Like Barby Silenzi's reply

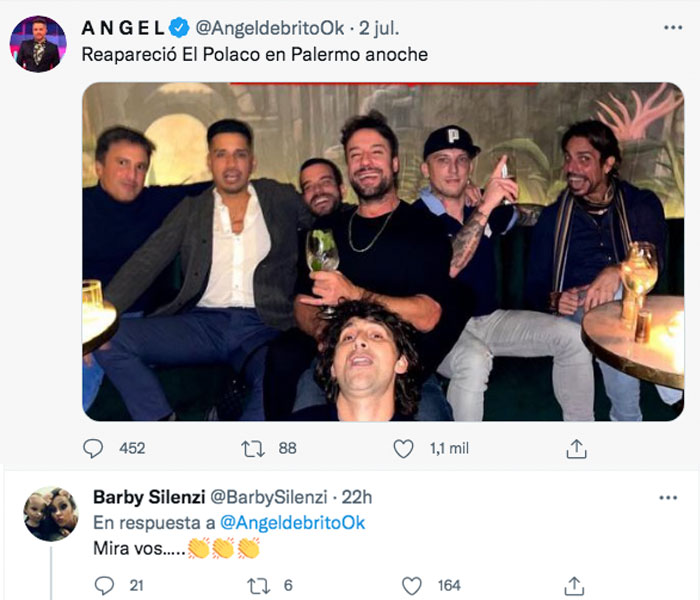click(411, 585)
